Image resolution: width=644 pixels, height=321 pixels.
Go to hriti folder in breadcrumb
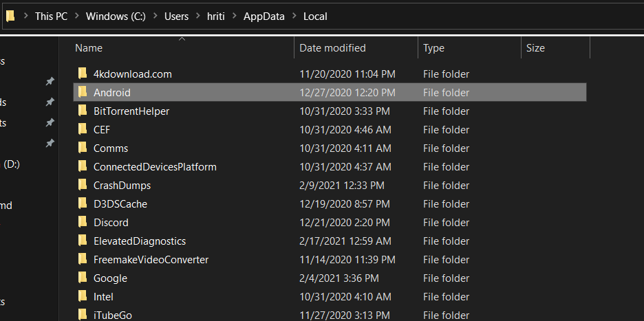(216, 16)
